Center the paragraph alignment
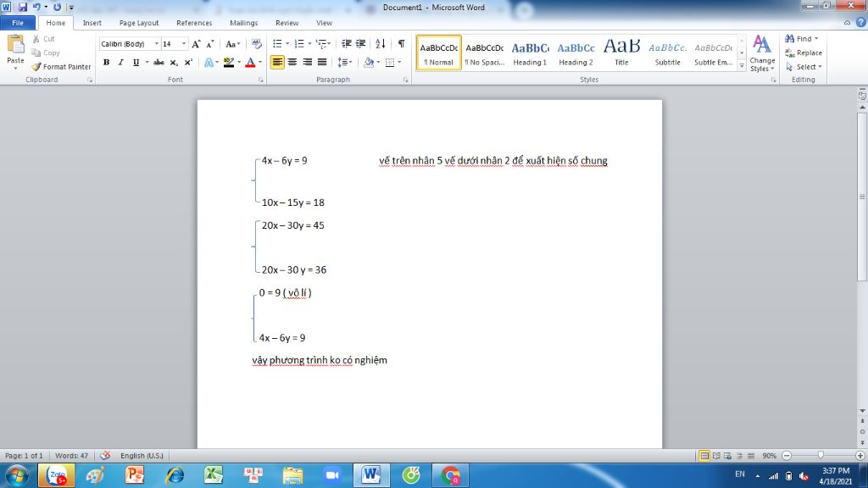Viewport: 868px width, 488px height. point(292,62)
